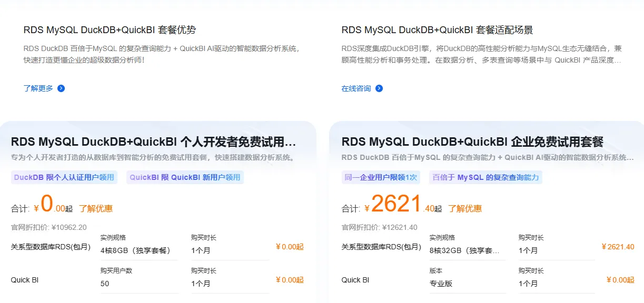644x303 pixels.
Task: Open the 购买用户数 50 selector
Action: (x=139, y=284)
